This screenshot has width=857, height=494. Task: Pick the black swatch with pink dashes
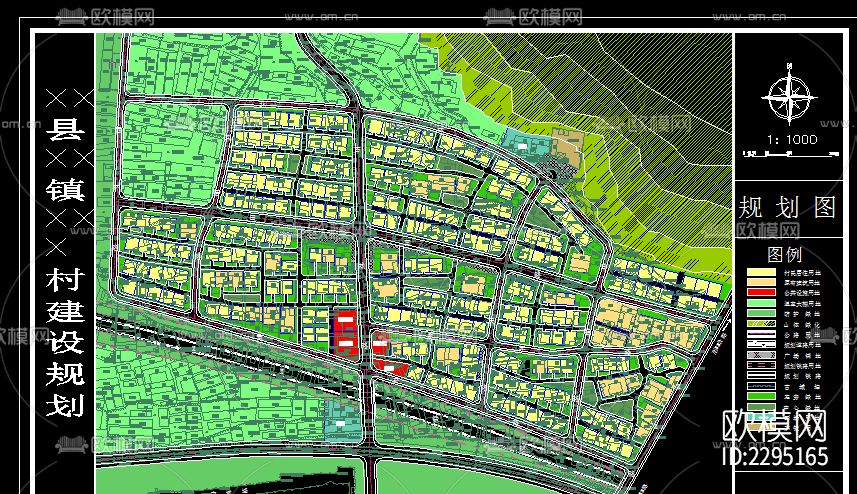(x=761, y=365)
